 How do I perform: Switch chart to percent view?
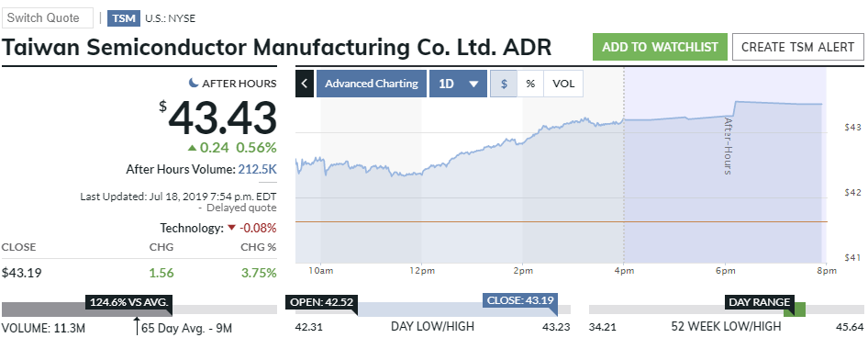(530, 84)
